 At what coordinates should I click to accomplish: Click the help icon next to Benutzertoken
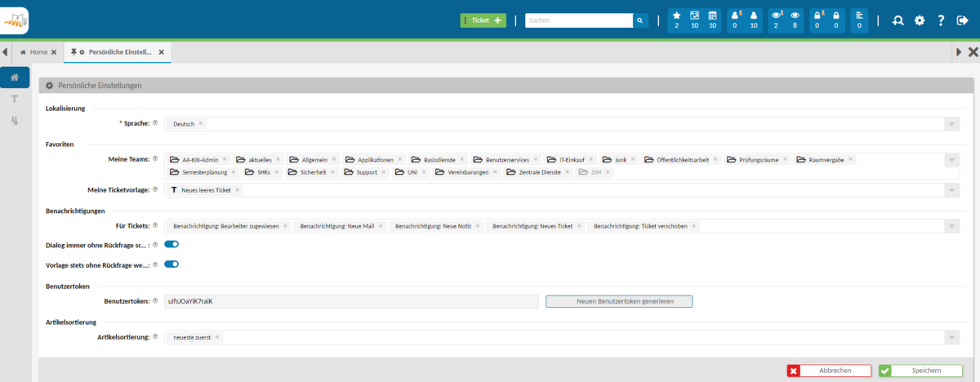point(155,301)
